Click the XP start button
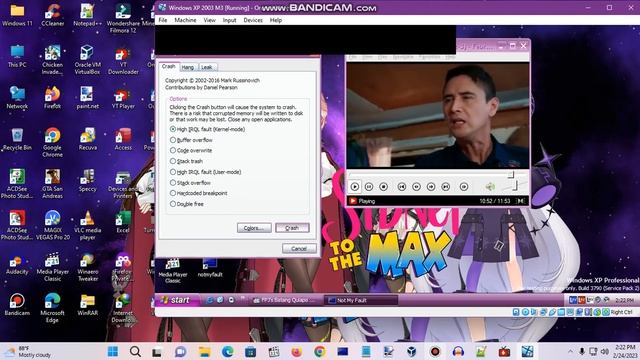This screenshot has height=360, width=640. click(x=177, y=300)
